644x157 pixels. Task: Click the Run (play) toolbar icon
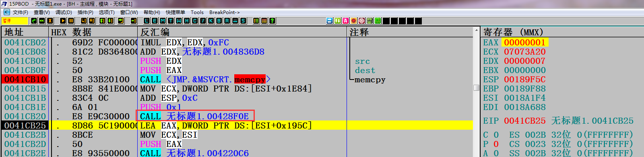(x=63, y=20)
